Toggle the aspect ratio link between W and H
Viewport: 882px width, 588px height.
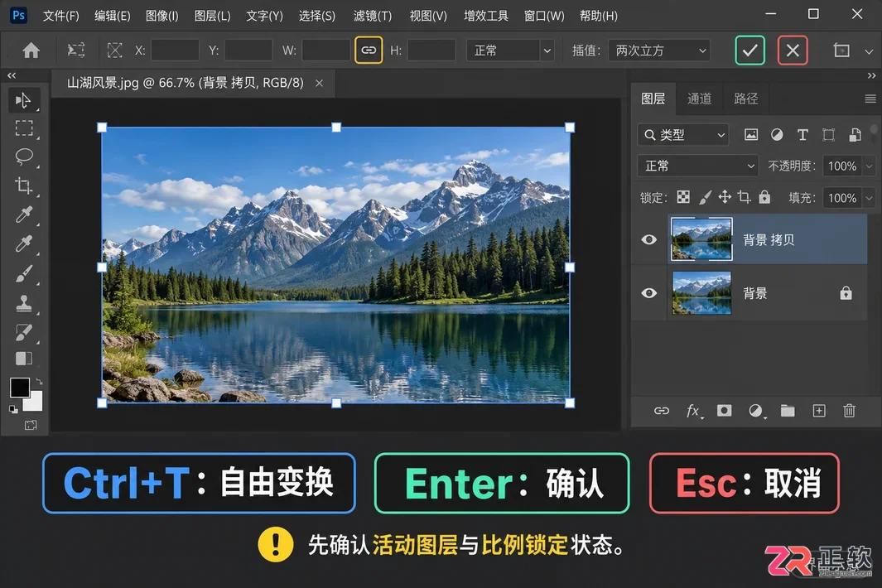point(369,50)
